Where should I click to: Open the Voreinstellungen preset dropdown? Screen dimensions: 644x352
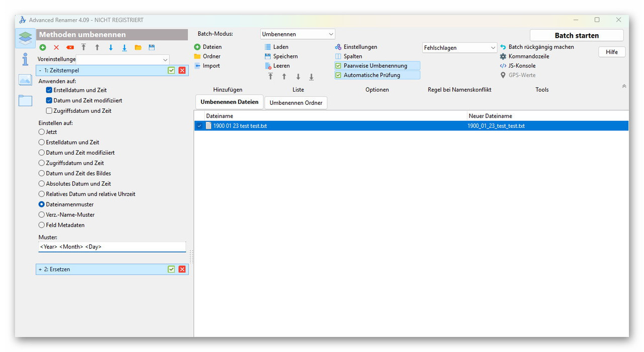coord(123,59)
